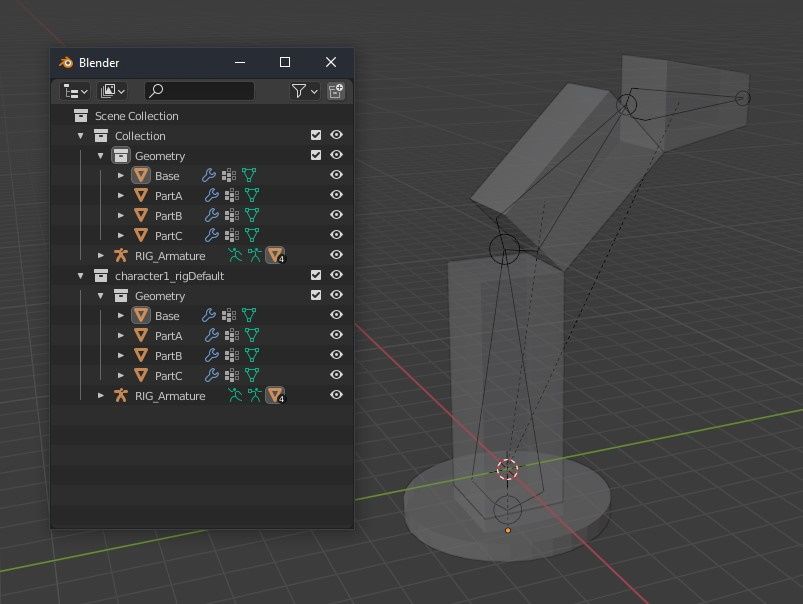Select RIG_Armature name under Collection
Viewport: 803px width, 604px height.
(170, 256)
